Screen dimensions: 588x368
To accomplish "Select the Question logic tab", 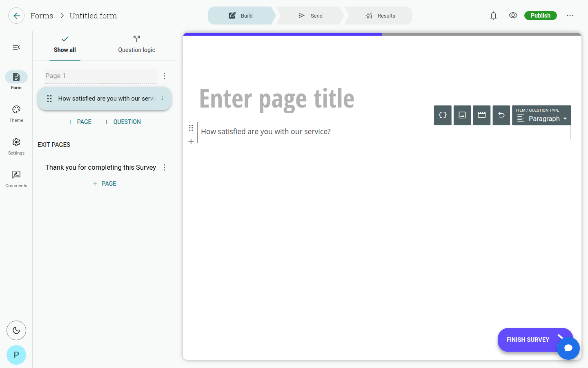I will (136, 45).
